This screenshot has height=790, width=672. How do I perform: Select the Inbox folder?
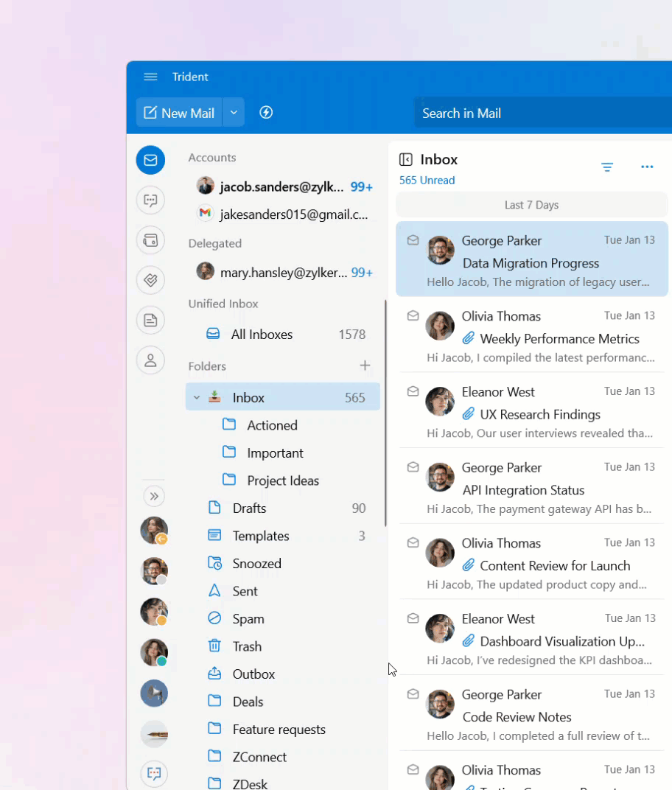click(283, 397)
